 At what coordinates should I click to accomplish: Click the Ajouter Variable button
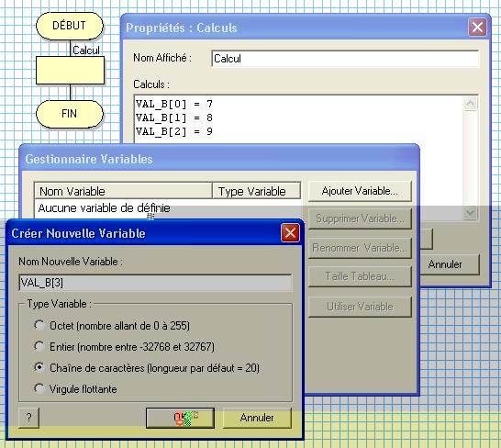pyautogui.click(x=360, y=191)
